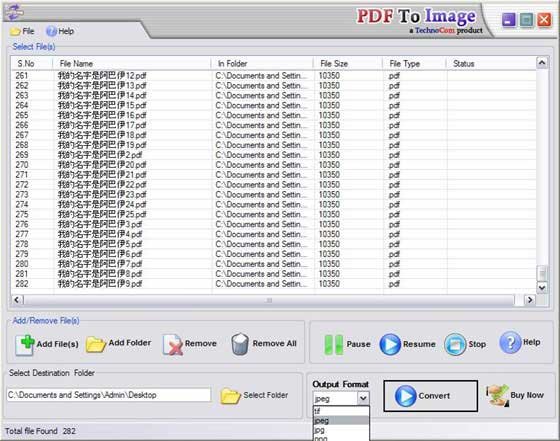This screenshot has height=441, width=560.
Task: Click the Remove All trash bin icon
Action: point(239,344)
